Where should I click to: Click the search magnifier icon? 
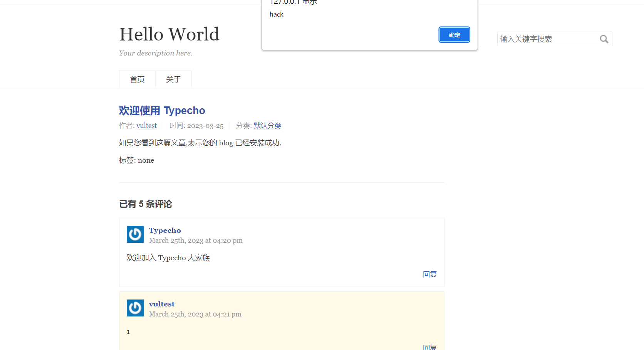pyautogui.click(x=604, y=39)
